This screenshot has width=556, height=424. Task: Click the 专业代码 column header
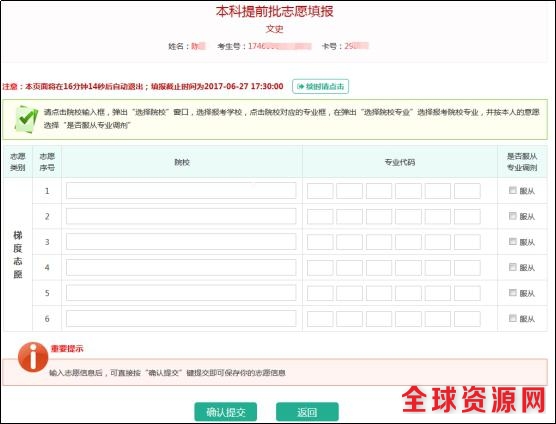(x=400, y=162)
